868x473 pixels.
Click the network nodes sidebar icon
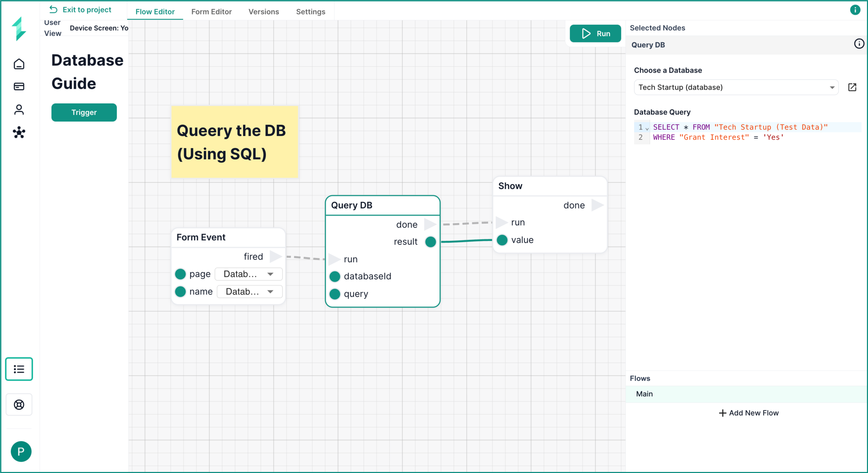click(19, 132)
